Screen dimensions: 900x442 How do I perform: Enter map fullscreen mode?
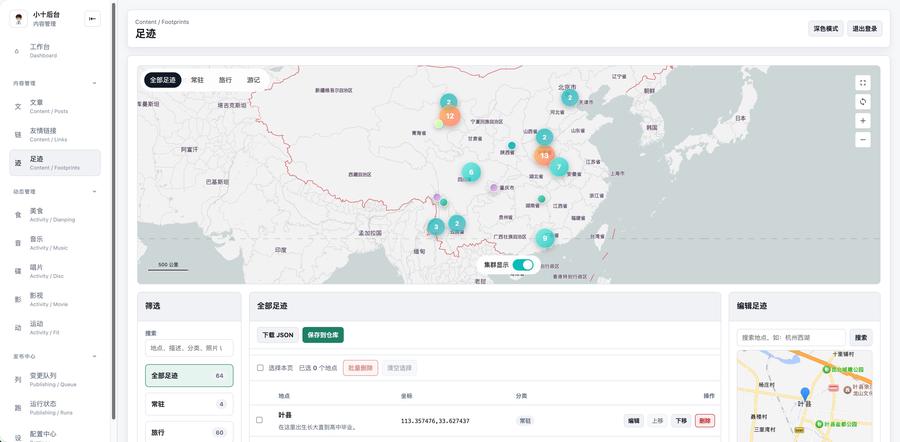863,83
